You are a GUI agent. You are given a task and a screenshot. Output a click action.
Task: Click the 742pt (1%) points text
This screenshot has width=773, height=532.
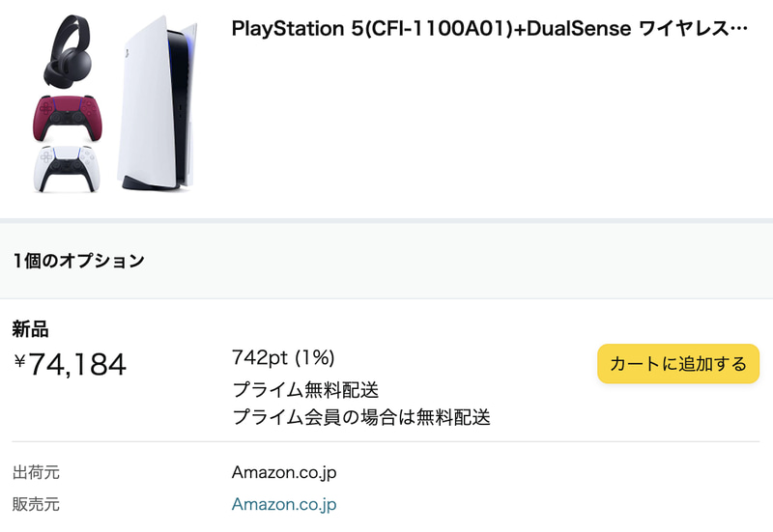tap(283, 357)
